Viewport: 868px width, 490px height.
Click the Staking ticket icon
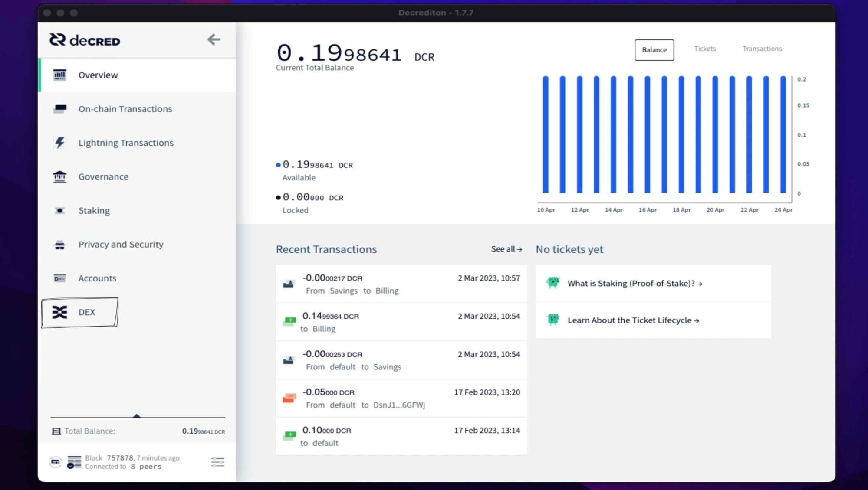point(59,210)
